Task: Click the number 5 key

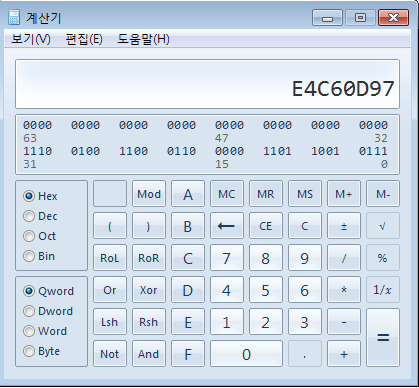Action: (266, 290)
